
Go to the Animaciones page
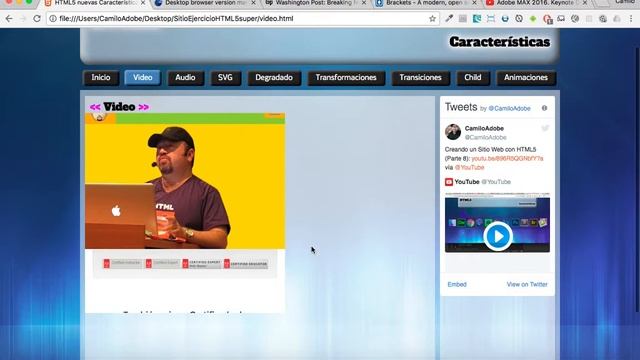pos(526,78)
